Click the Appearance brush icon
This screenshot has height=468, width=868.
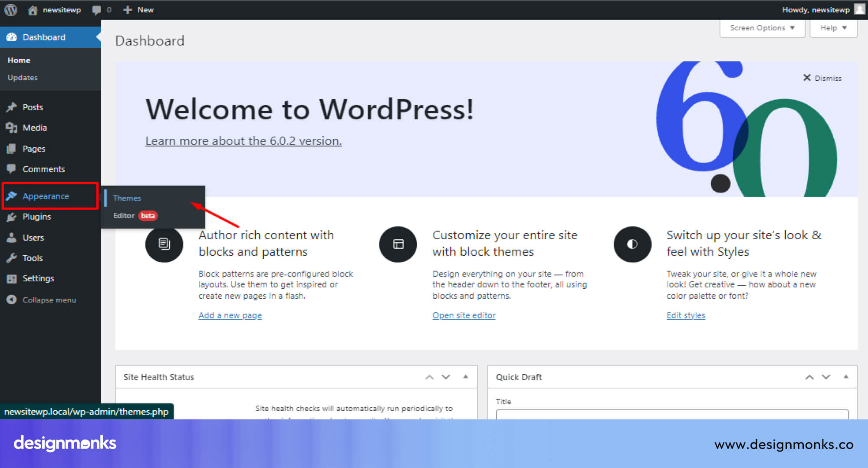pos(11,196)
